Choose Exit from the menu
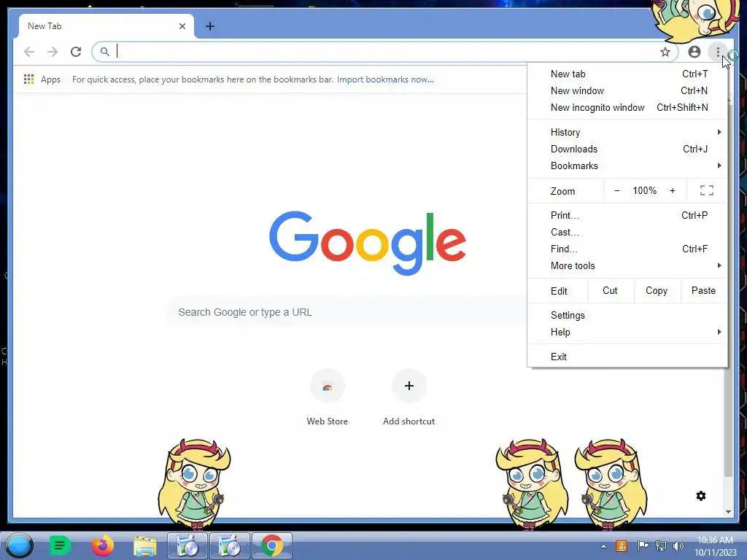The height and width of the screenshot is (560, 747). [x=628, y=357]
